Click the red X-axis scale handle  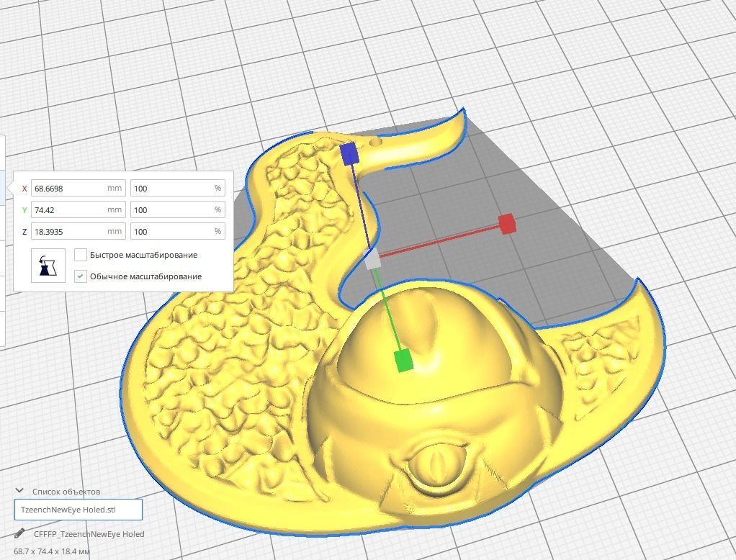[x=507, y=224]
